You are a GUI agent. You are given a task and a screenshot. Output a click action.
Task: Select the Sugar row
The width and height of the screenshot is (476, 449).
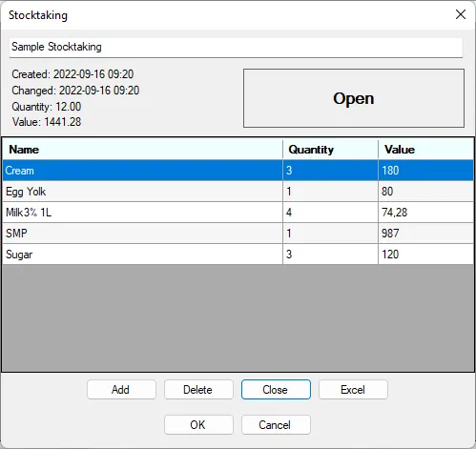tap(238, 255)
